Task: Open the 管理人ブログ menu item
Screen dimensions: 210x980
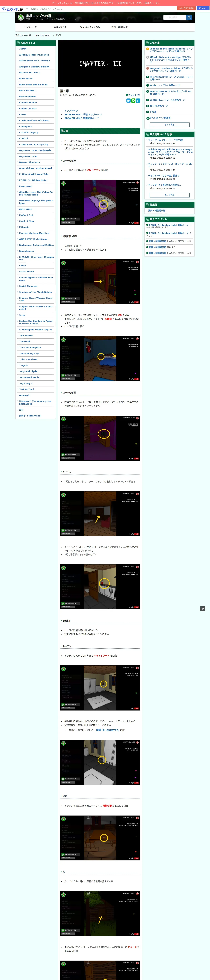Action: 60,27
